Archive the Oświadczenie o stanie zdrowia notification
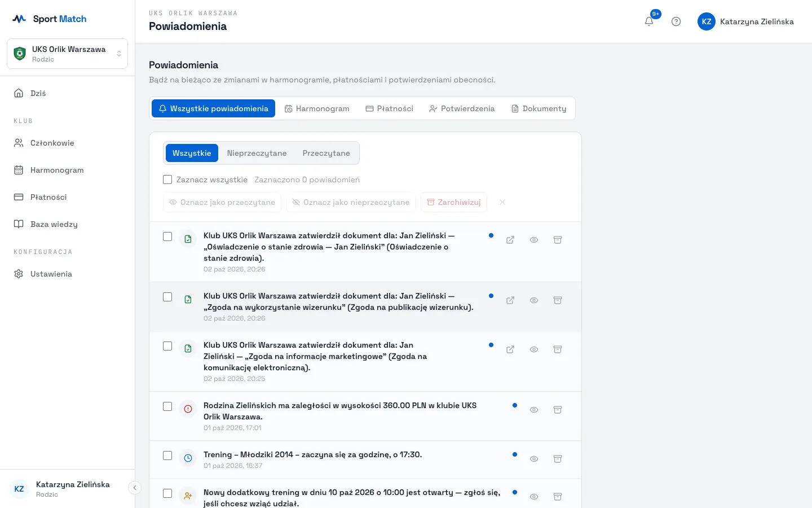Image resolution: width=812 pixels, height=508 pixels. 558,240
